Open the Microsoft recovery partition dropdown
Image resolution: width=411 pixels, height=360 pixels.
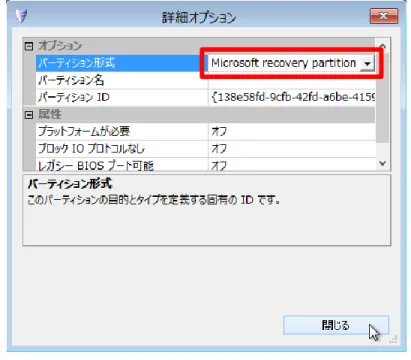(367, 63)
